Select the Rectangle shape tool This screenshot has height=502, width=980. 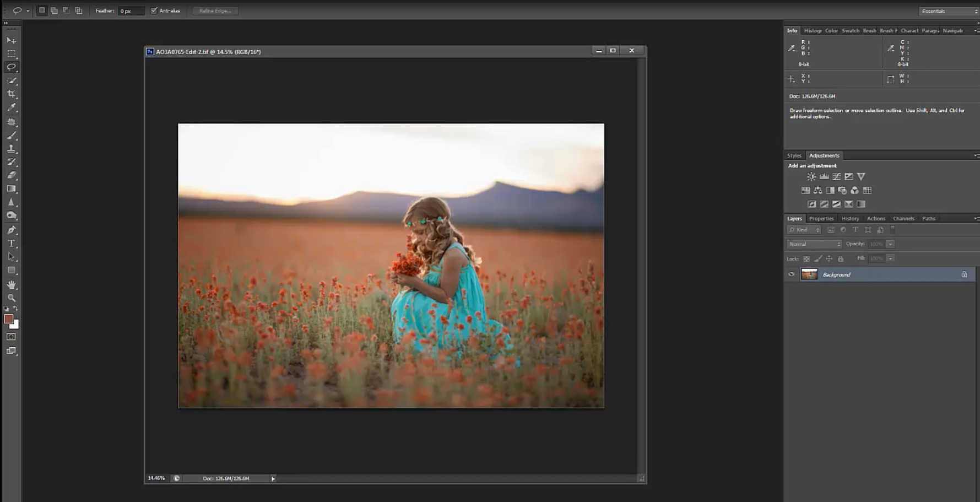click(11, 271)
